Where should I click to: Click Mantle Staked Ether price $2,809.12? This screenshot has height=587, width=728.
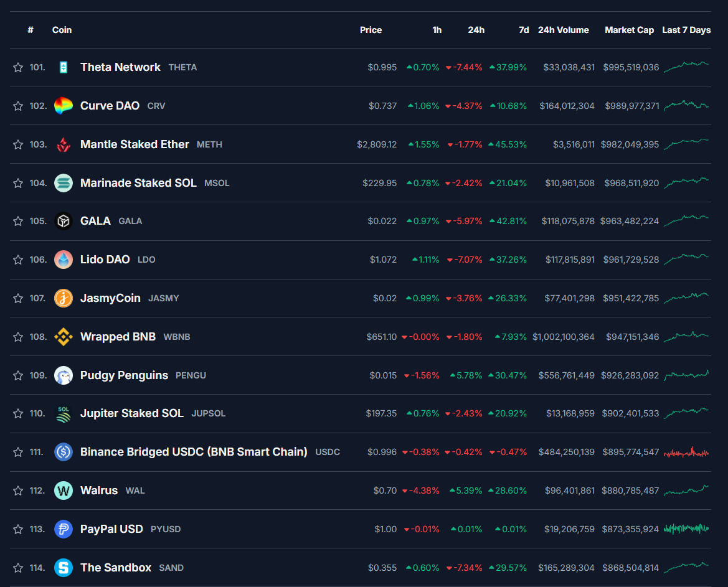(377, 144)
